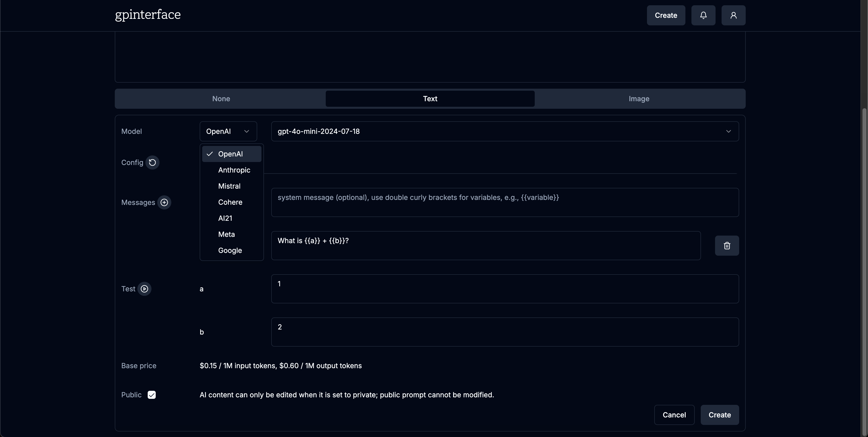Switch to the None tab
The height and width of the screenshot is (437, 868).
(x=221, y=99)
